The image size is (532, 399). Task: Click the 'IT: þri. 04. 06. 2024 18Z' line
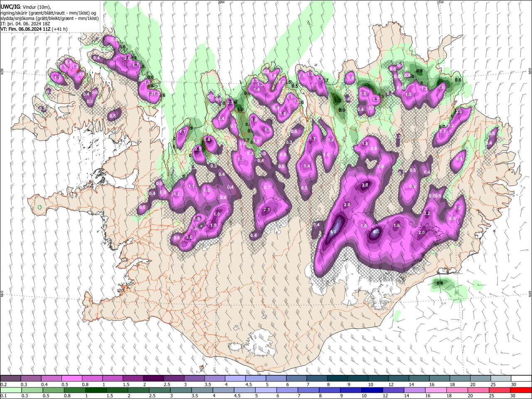(25, 24)
